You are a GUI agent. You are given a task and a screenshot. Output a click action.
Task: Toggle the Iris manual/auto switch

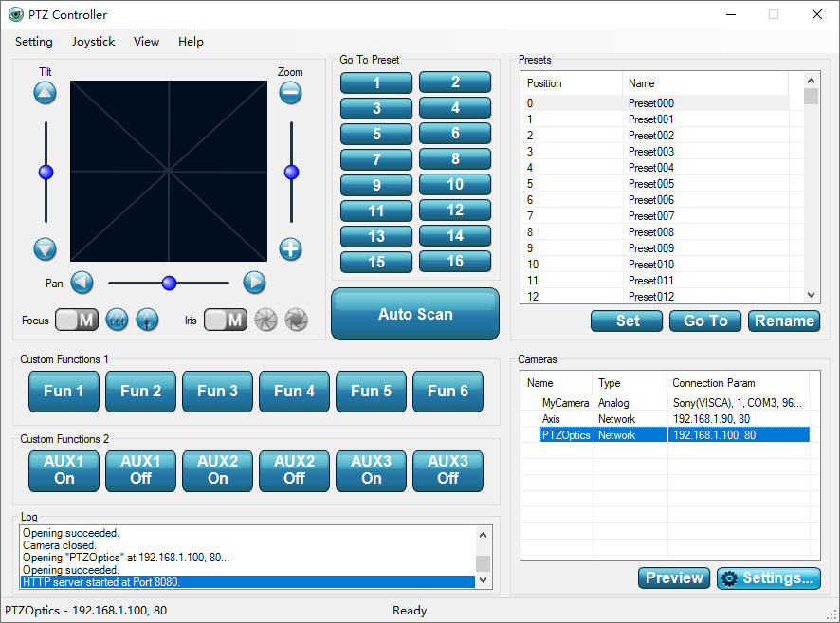point(226,320)
